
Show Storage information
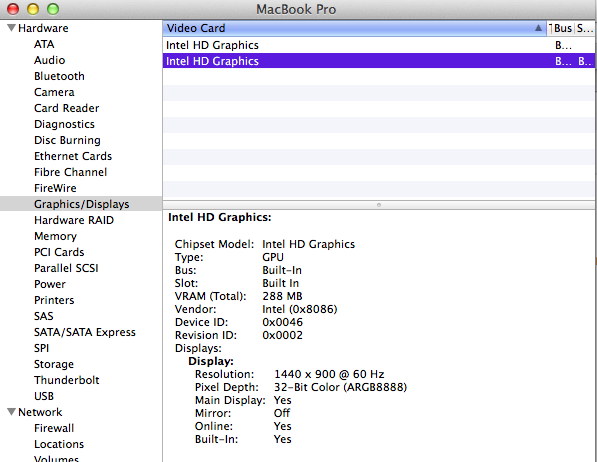point(54,364)
